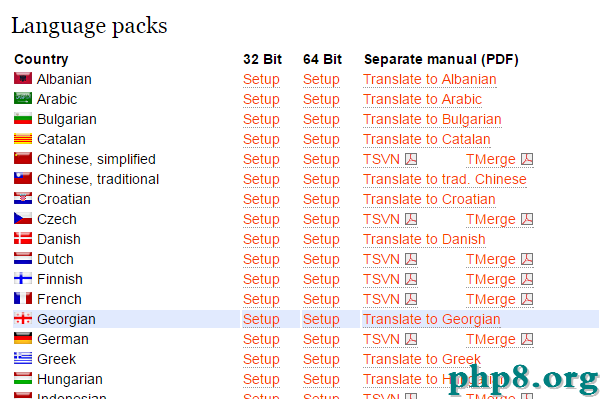This screenshot has width=604, height=399.
Task: Click the Georgian flag icon
Action: 23,318
